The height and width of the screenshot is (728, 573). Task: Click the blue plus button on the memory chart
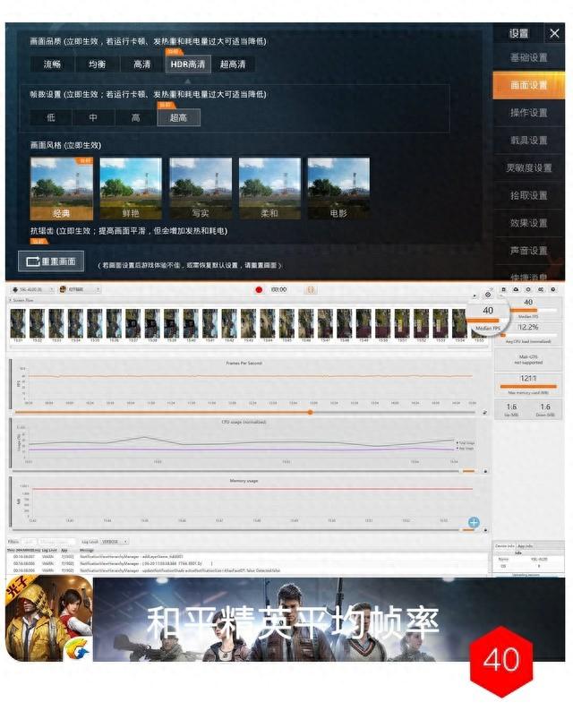click(473, 522)
